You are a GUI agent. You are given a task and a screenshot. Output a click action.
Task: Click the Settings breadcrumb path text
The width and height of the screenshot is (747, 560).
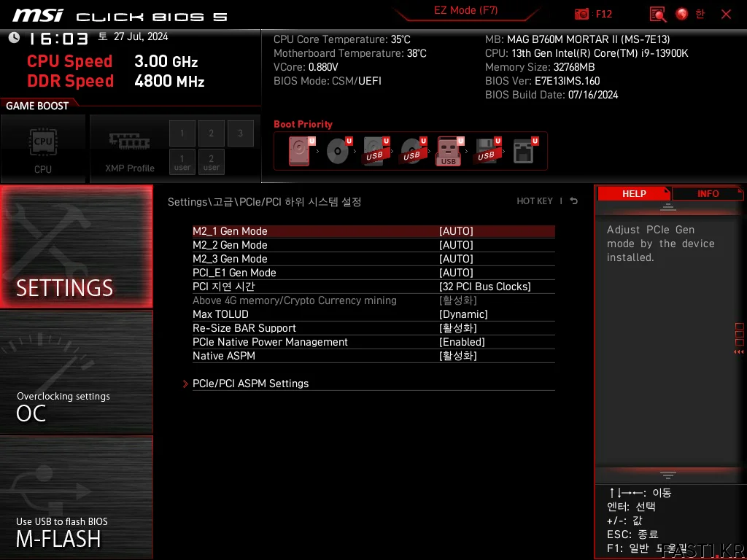pyautogui.click(x=264, y=202)
